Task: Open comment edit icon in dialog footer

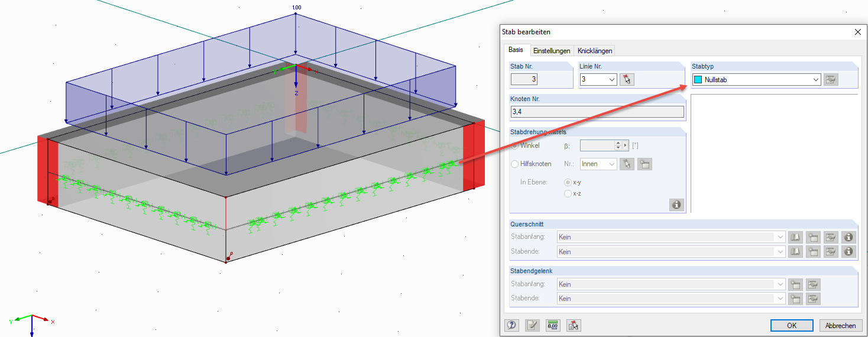Action: coord(532,325)
